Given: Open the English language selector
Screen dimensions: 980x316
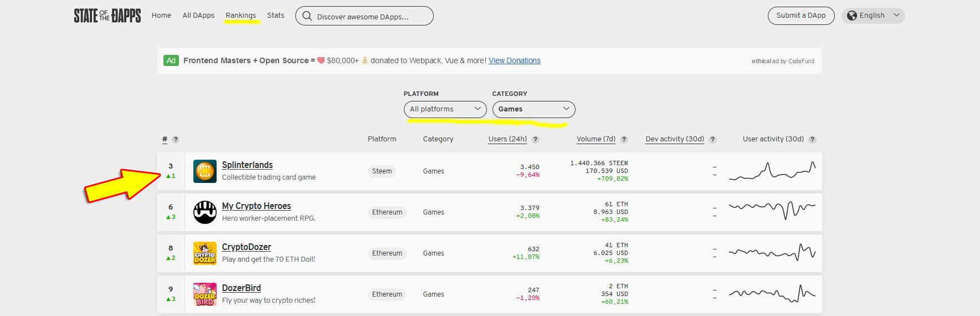Looking at the screenshot, I should tap(873, 16).
